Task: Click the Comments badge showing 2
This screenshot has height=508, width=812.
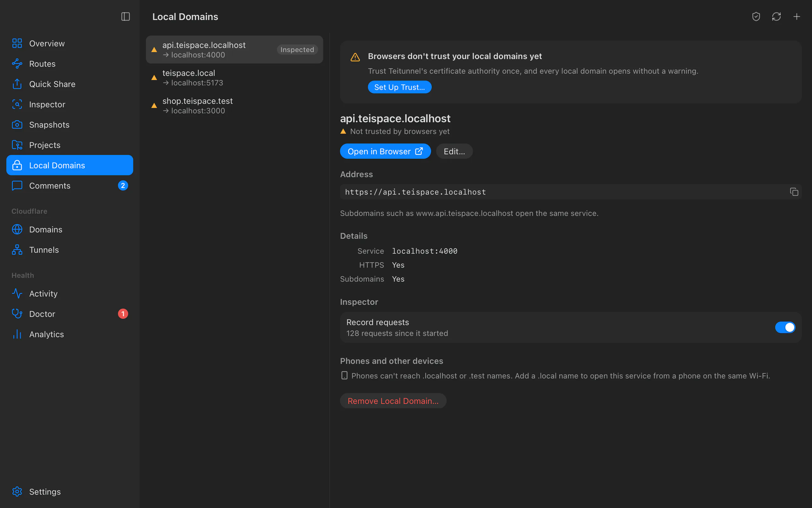Action: [x=123, y=185]
